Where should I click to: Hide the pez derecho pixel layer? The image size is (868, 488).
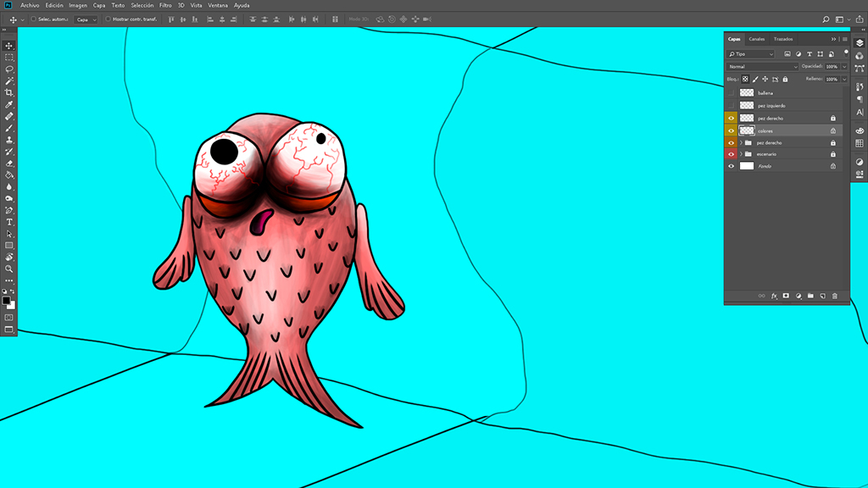(731, 118)
